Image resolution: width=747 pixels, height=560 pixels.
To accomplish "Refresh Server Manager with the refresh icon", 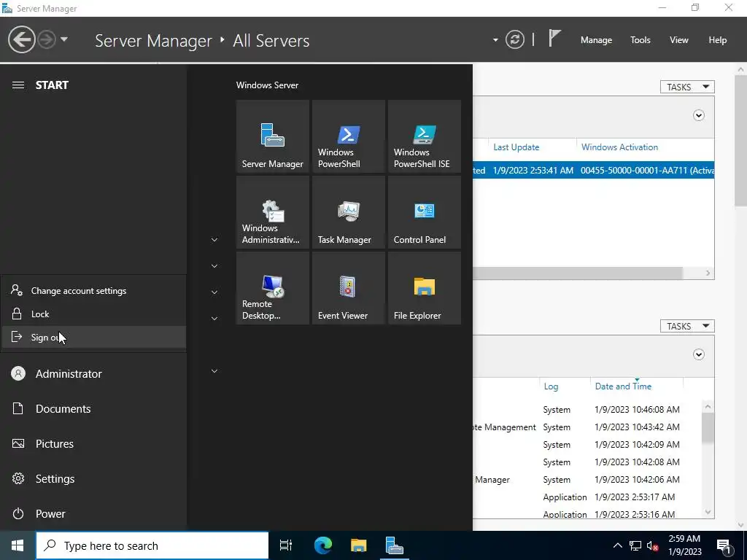I will 514,39.
